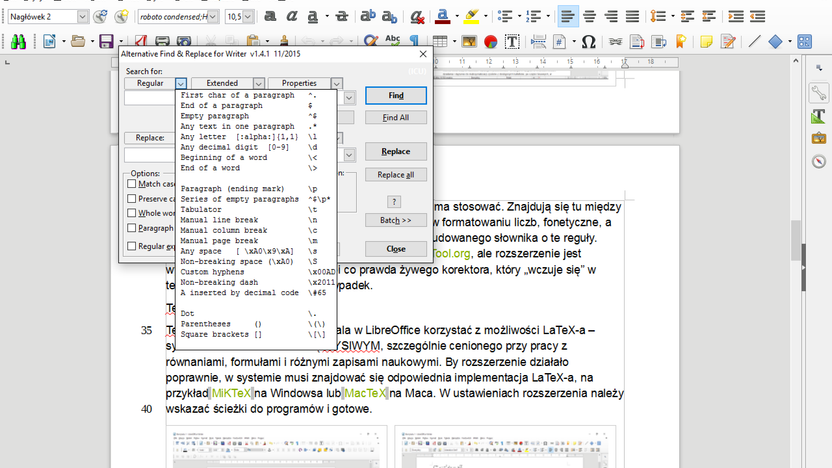Viewport: 832px width, 468px height.
Task: Click the Insert Chart pie icon
Action: 491,41
